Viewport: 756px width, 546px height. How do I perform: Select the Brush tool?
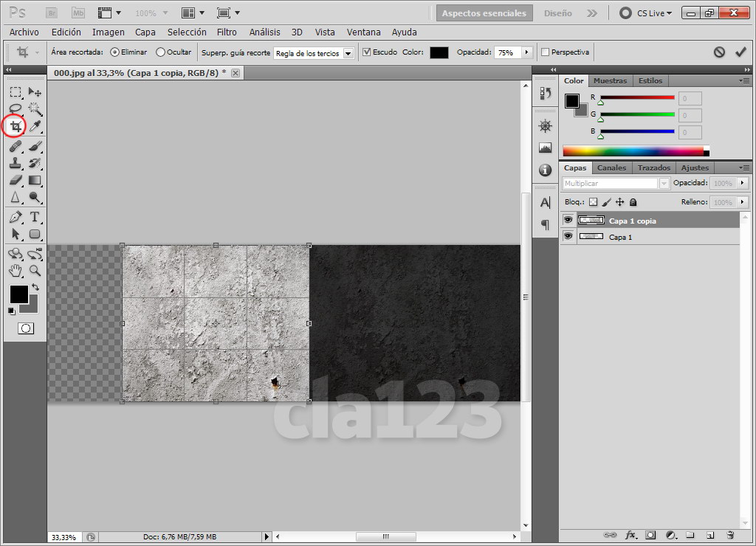click(35, 145)
